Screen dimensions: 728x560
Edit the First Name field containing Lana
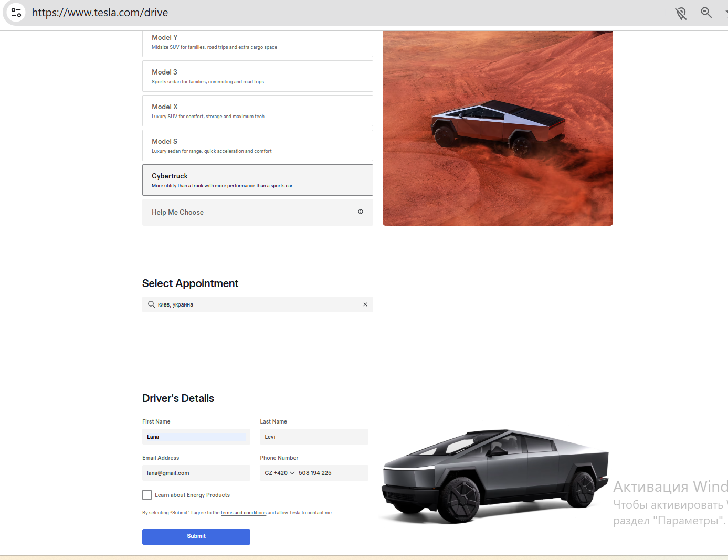click(196, 437)
